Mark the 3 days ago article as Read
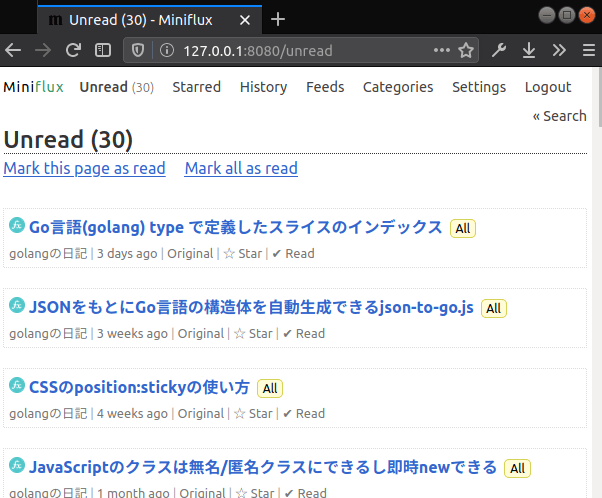 pyautogui.click(x=293, y=254)
